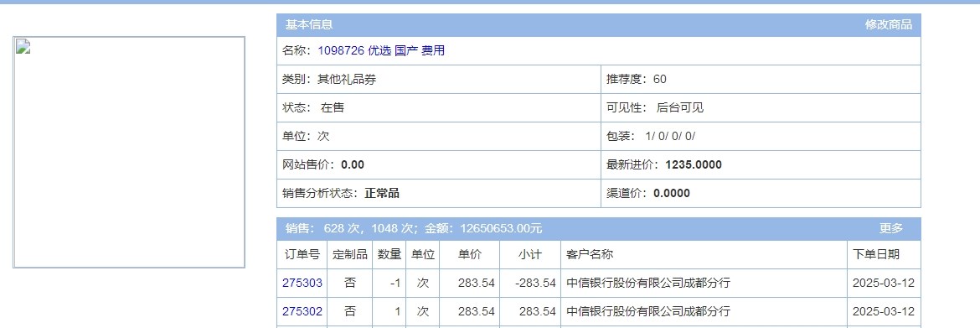Viewport: 980px width, 328px height.
Task: Click the 数量 column header
Action: (x=389, y=255)
